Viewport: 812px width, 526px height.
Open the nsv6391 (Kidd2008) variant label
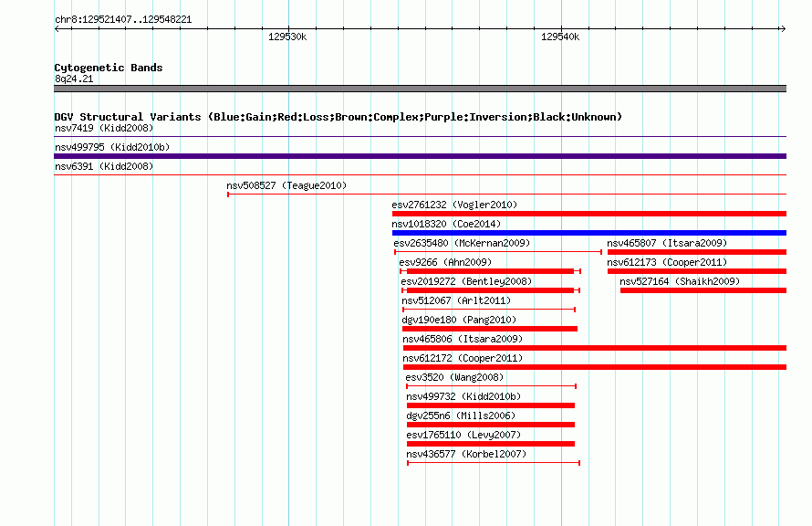point(104,166)
